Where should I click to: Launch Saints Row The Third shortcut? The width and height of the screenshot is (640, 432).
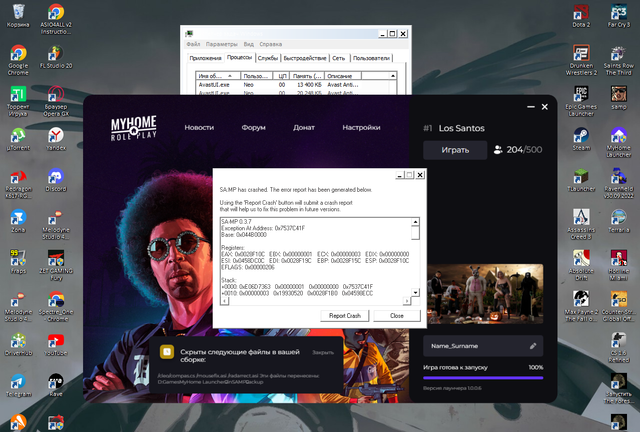tap(619, 60)
